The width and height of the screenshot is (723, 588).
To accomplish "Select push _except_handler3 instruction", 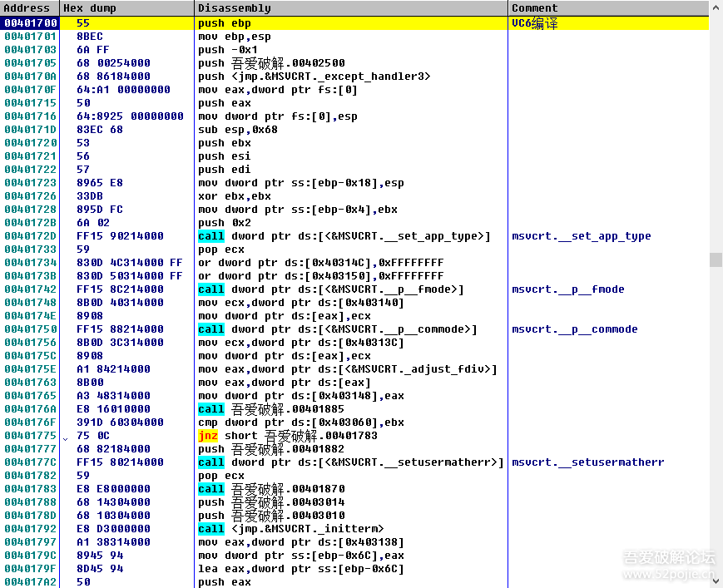I will (314, 77).
